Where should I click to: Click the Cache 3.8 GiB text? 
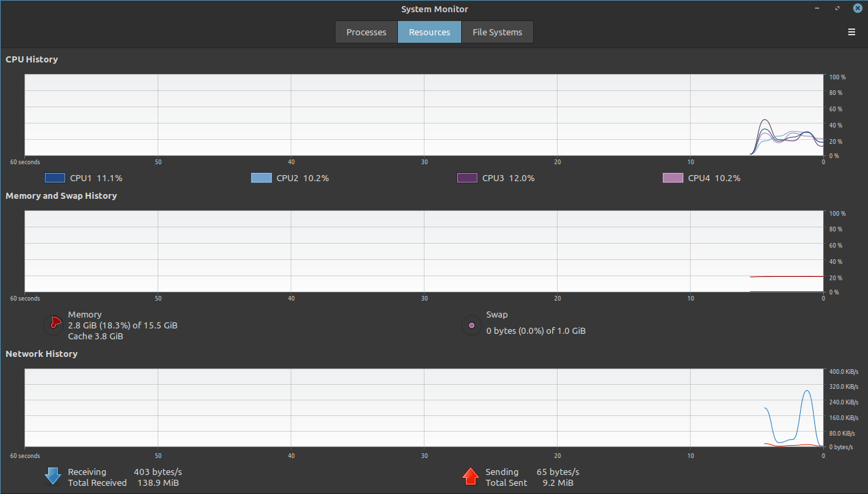click(x=96, y=336)
